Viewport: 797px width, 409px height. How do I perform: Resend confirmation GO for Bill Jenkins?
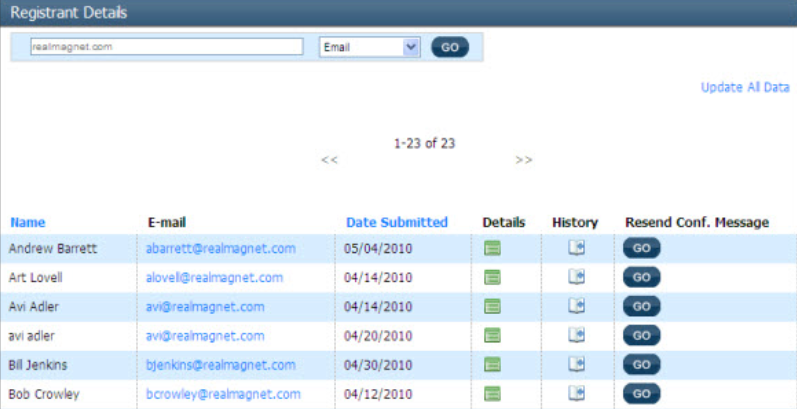pos(641,365)
